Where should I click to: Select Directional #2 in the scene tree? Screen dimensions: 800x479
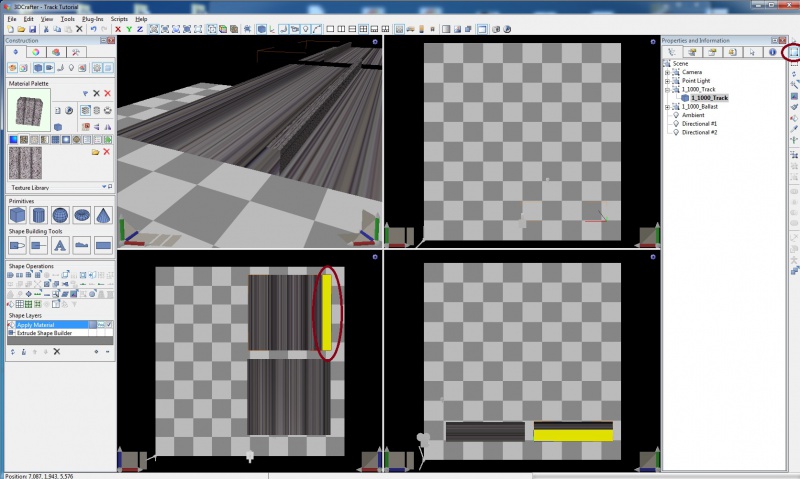point(699,133)
